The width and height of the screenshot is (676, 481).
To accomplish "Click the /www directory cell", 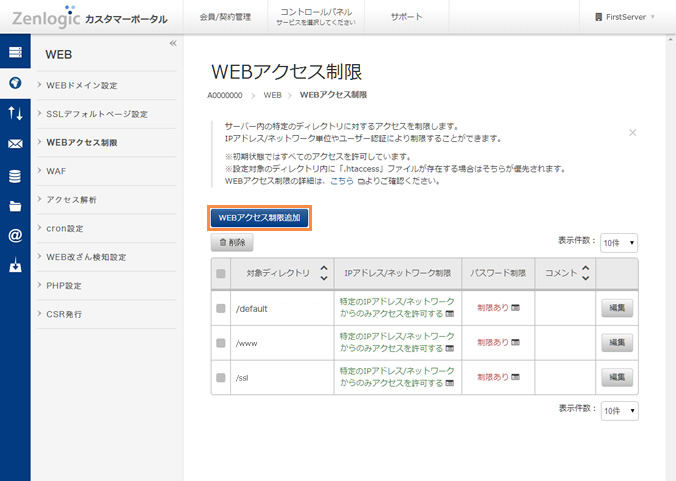I will click(282, 343).
